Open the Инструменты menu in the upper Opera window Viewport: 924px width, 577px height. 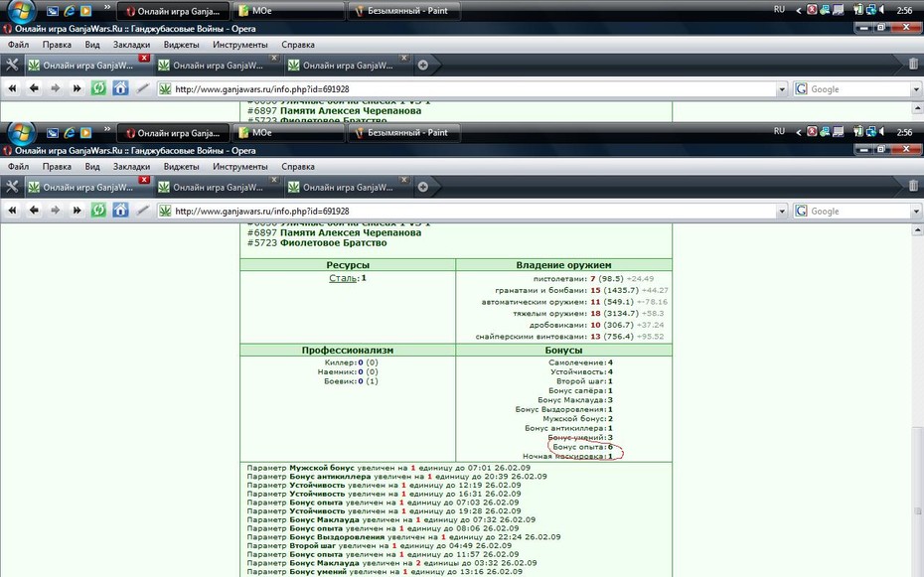click(x=239, y=45)
